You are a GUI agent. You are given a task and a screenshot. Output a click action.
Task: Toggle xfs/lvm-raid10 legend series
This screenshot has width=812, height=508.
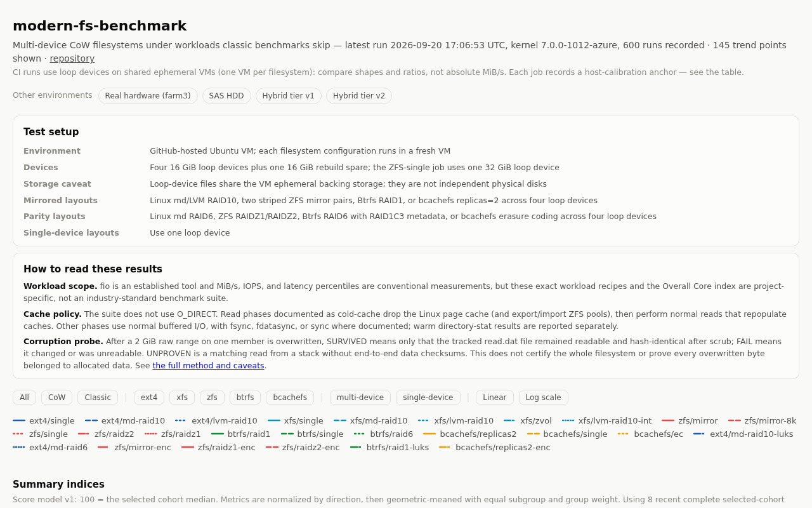click(455, 420)
